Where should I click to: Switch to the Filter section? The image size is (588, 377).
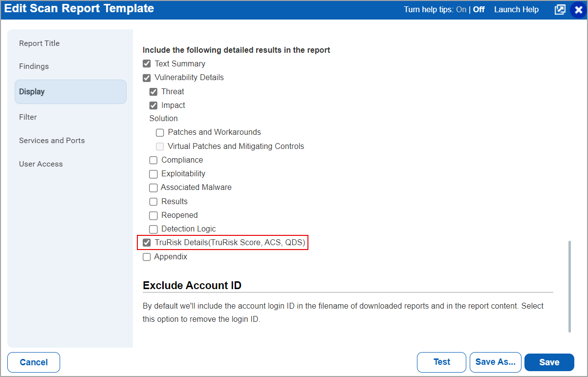(28, 117)
